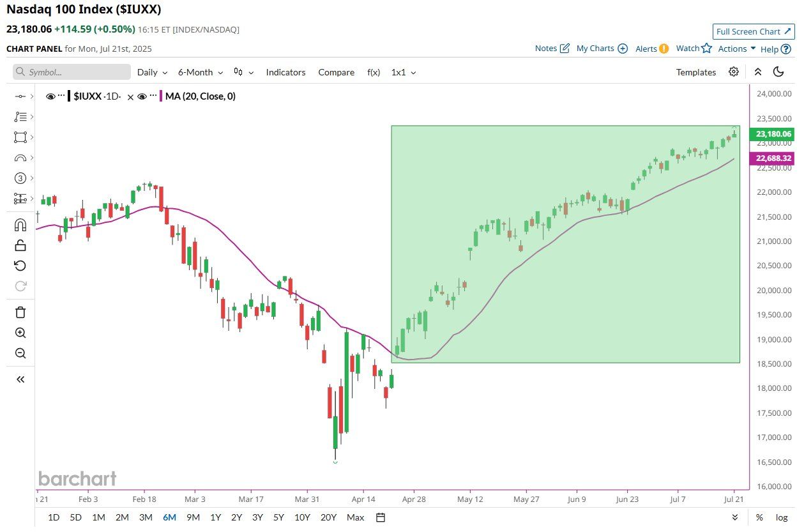Toggle the lock drawings icon
This screenshot has height=532, width=804.
(x=20, y=245)
